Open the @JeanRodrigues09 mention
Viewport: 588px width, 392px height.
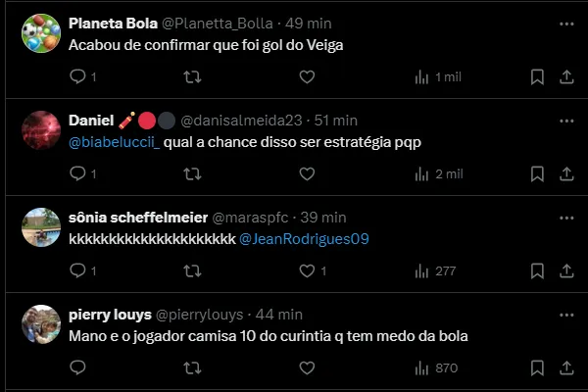coord(304,239)
